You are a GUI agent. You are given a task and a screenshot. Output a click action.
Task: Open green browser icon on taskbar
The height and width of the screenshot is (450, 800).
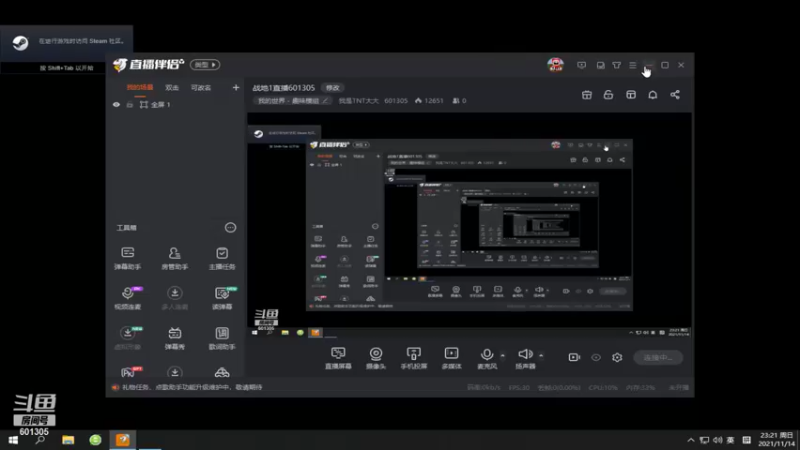tap(95, 440)
